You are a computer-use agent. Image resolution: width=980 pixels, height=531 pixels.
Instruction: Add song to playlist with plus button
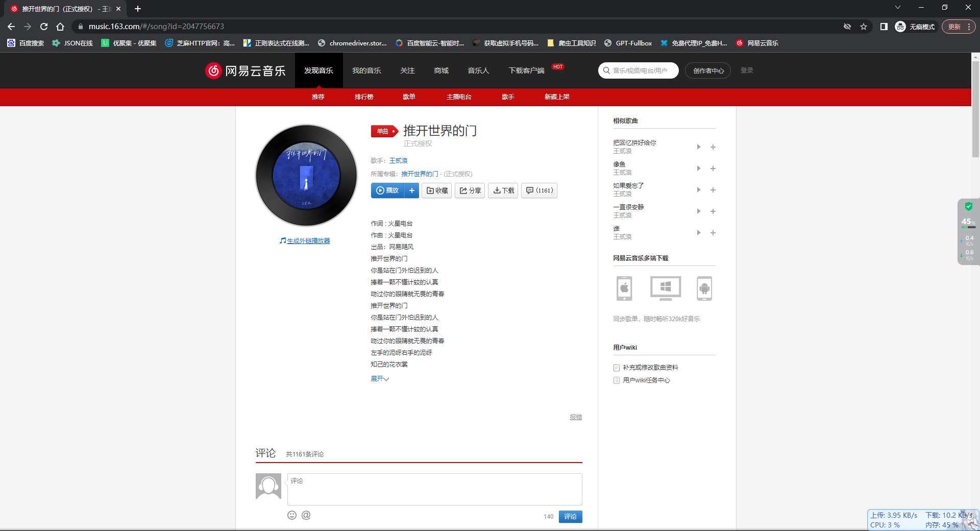coord(411,190)
